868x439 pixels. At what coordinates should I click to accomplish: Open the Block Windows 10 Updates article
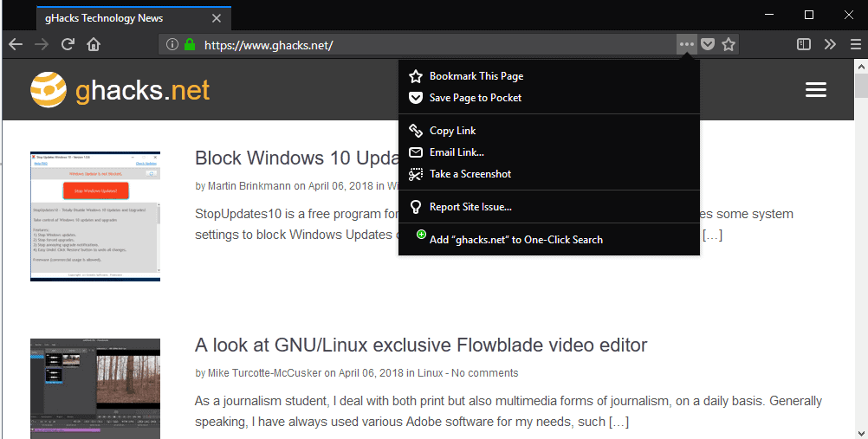click(297, 158)
